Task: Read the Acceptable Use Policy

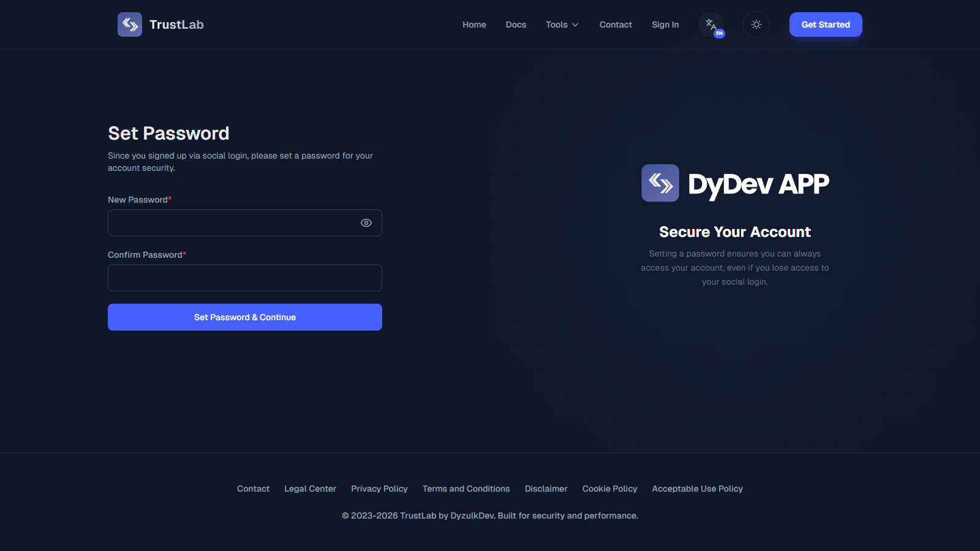Action: click(x=697, y=489)
